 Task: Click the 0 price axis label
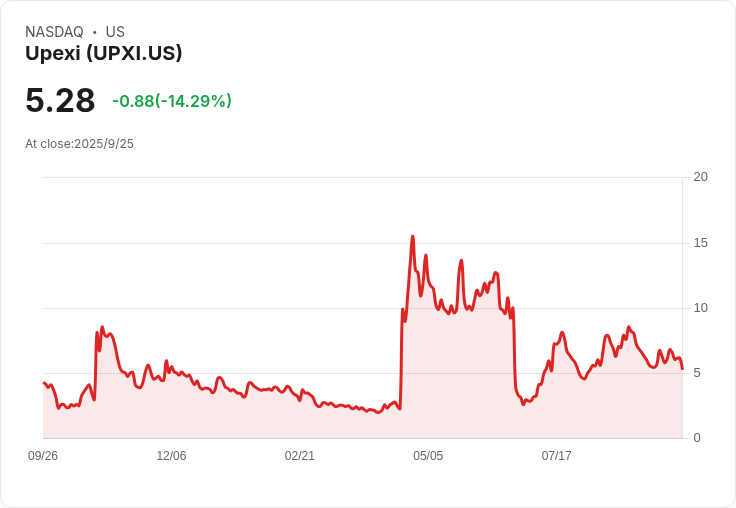click(697, 438)
